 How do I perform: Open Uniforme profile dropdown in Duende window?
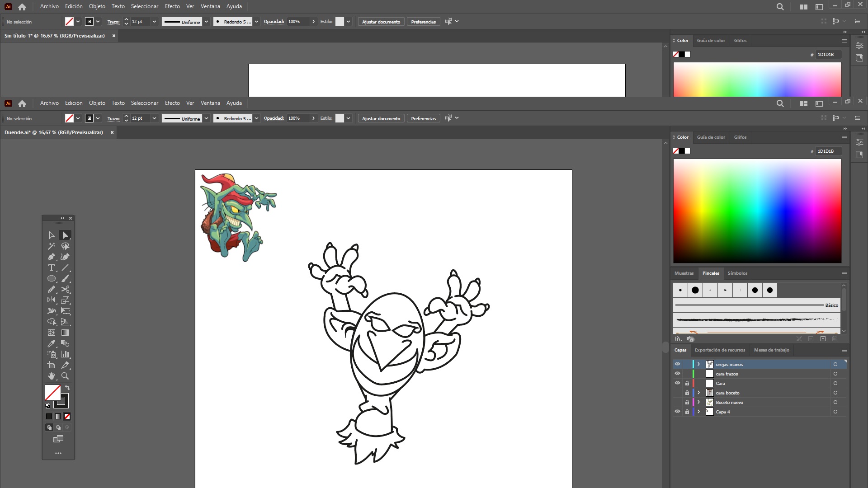206,118
